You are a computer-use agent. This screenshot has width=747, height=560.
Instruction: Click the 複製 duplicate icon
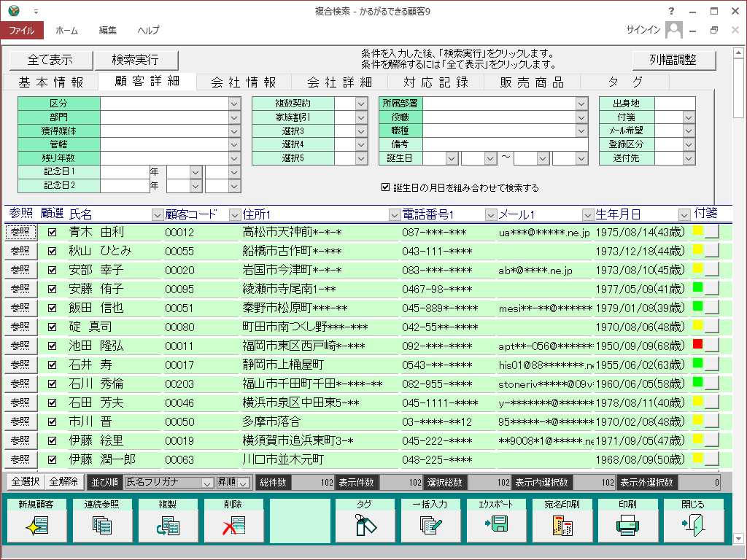(167, 525)
